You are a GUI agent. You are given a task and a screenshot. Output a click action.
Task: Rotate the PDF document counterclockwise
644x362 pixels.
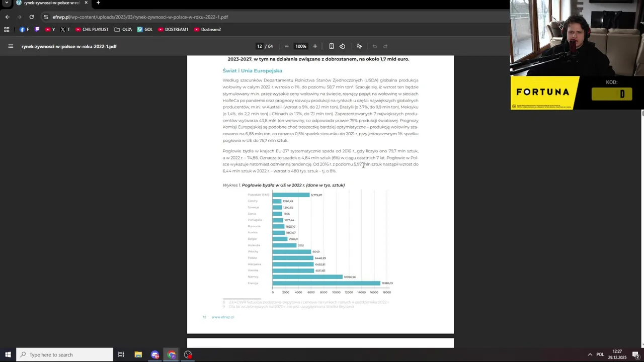point(342,46)
